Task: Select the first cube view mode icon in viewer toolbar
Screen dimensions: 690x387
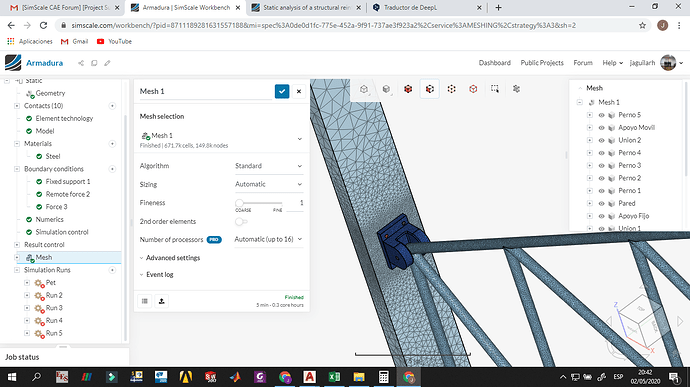Action: 364,89
